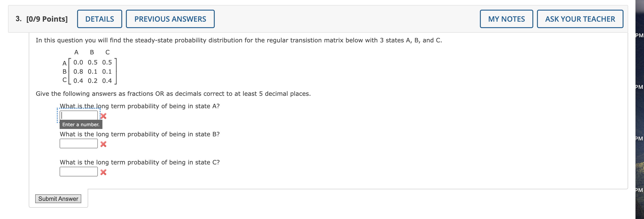Screen dimensions: 644x219
Task: Click the PM timestamp at the top right edge
Action: coord(639,35)
